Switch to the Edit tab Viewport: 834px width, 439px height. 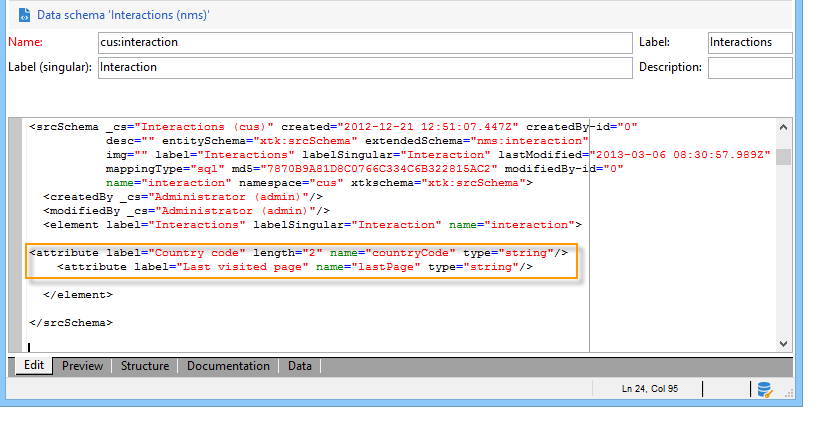[x=34, y=365]
